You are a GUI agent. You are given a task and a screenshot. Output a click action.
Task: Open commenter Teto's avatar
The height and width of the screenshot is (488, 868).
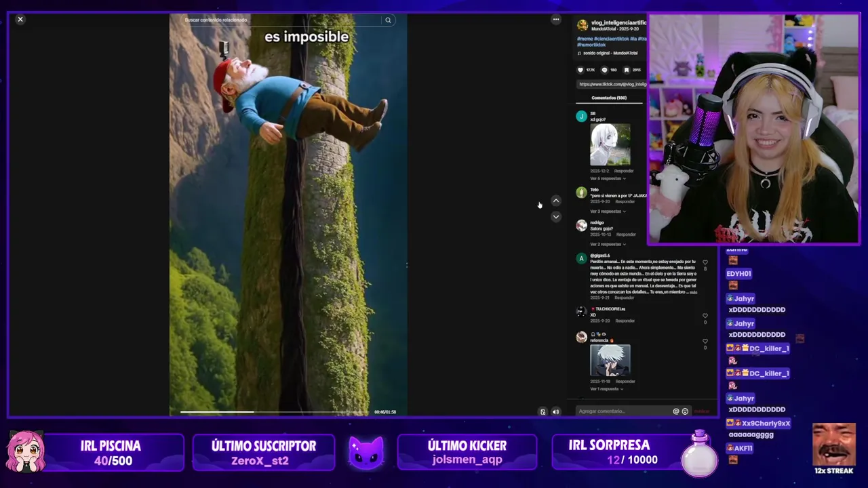tap(581, 192)
